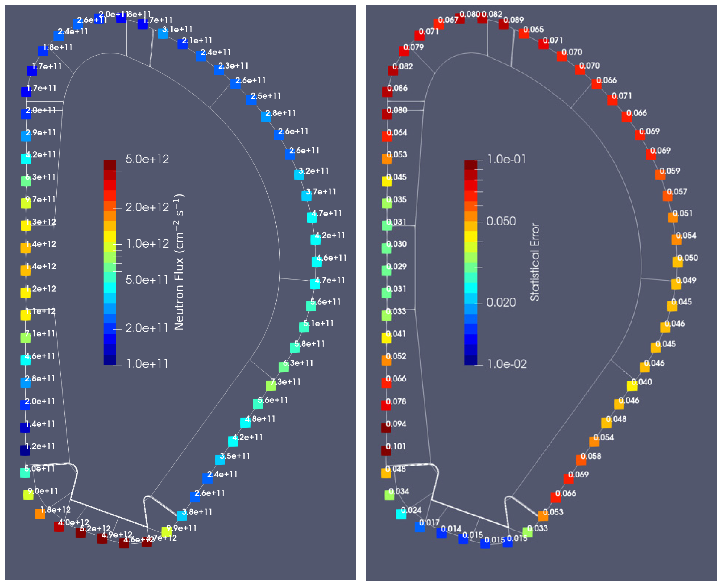725x588 pixels.
Task: Select the yellow segment of Neutron Flux colorbar
Action: tap(110, 236)
